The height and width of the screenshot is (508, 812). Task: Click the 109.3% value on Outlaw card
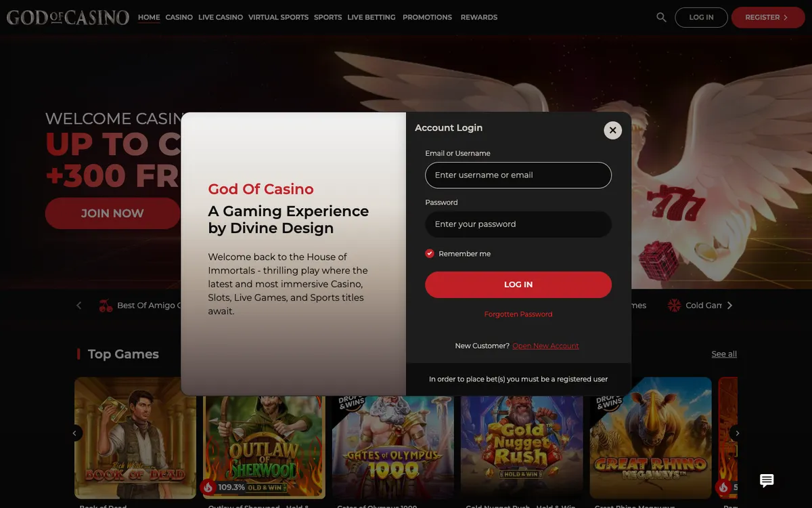point(231,487)
